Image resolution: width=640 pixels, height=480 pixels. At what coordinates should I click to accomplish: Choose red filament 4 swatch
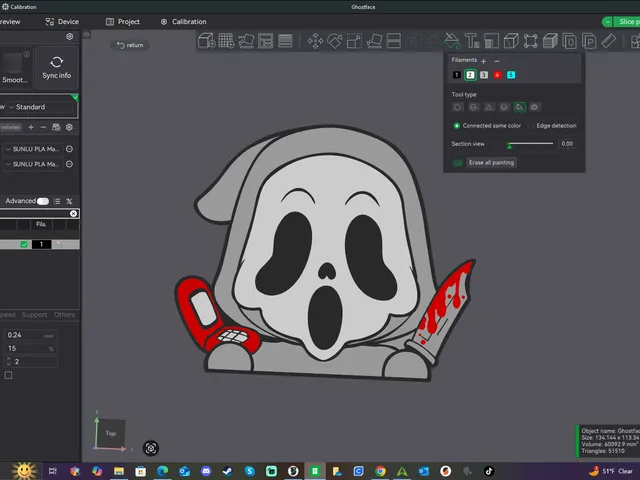(497, 75)
